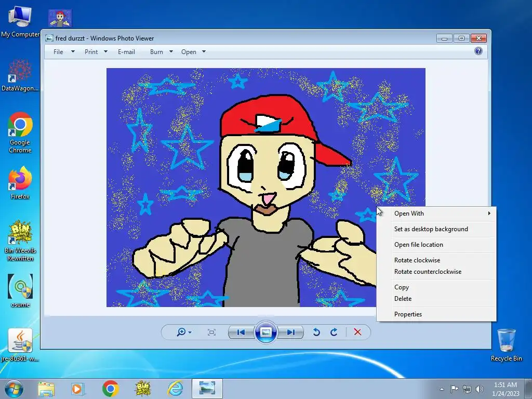Viewport: 532px width, 399px height.
Task: Click the E-mail toolbar button
Action: pos(126,52)
